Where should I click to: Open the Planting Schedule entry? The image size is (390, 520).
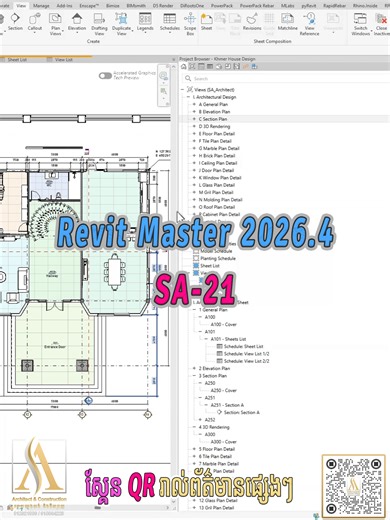[218, 258]
